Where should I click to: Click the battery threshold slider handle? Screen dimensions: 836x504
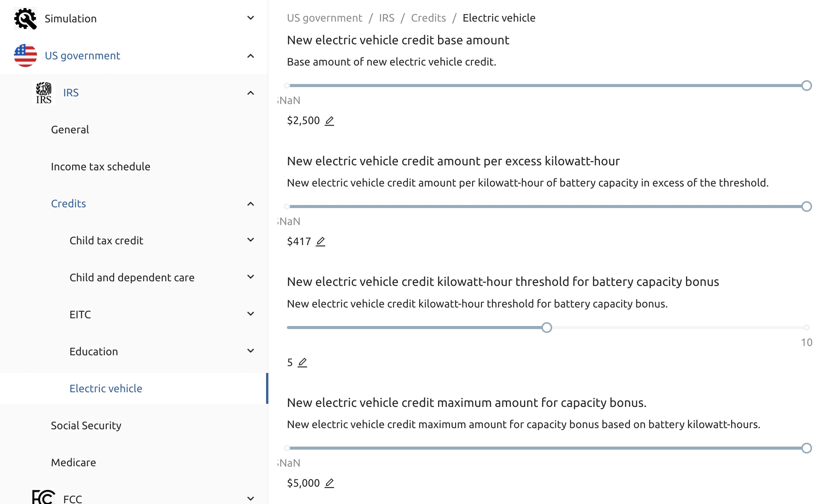pyautogui.click(x=546, y=328)
